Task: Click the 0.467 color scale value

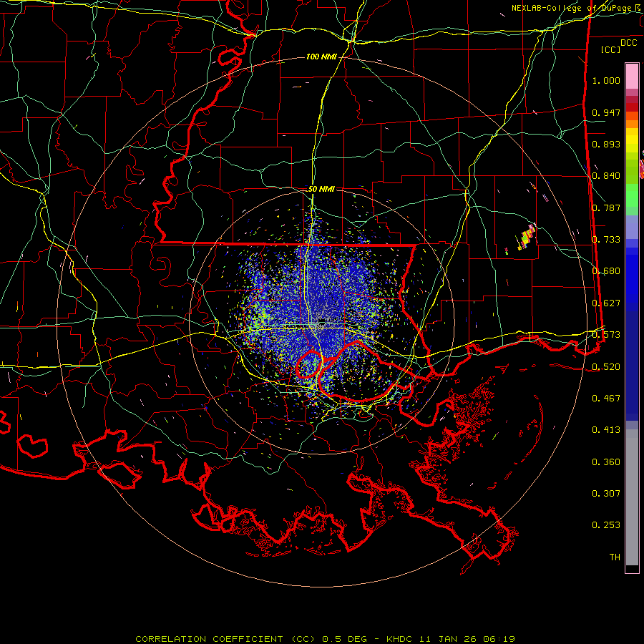Action: (606, 399)
